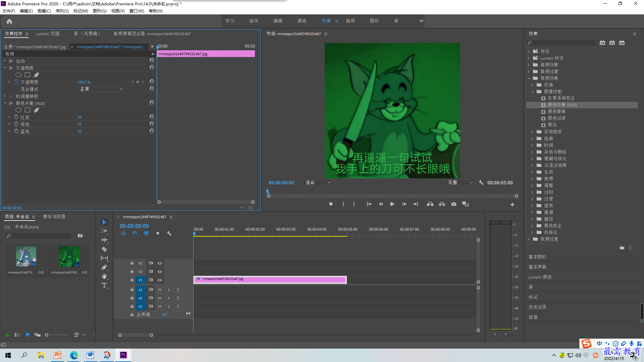Select the Selection tool arrow
Image resolution: width=644 pixels, height=362 pixels.
[x=104, y=222]
